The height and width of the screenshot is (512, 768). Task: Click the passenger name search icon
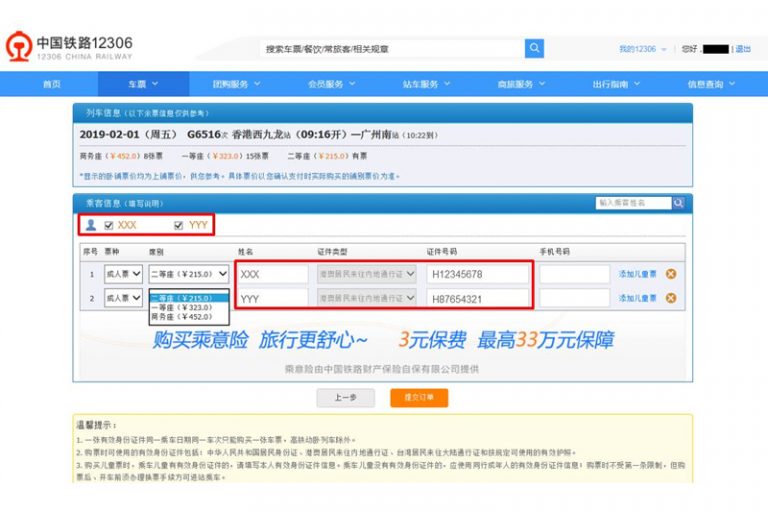click(x=678, y=203)
